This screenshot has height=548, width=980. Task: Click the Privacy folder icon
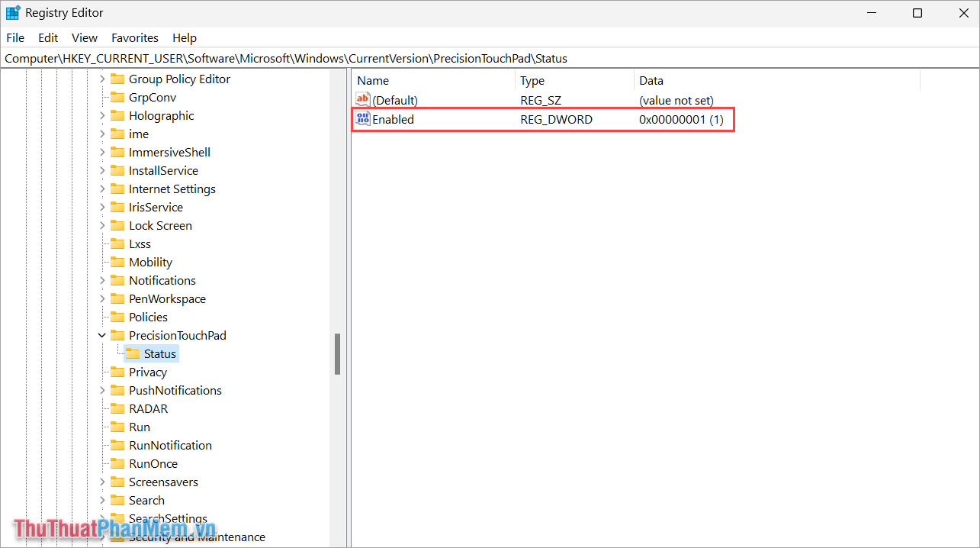117,372
